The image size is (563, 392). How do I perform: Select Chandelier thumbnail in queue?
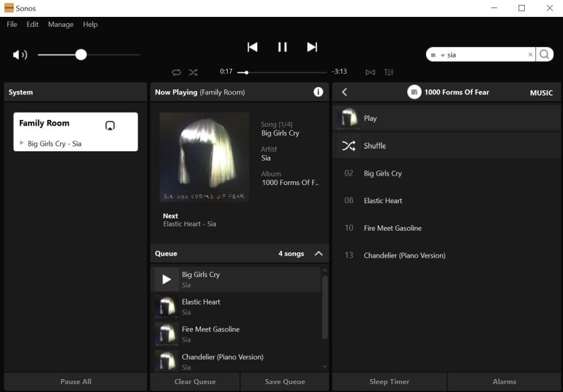[x=166, y=361]
